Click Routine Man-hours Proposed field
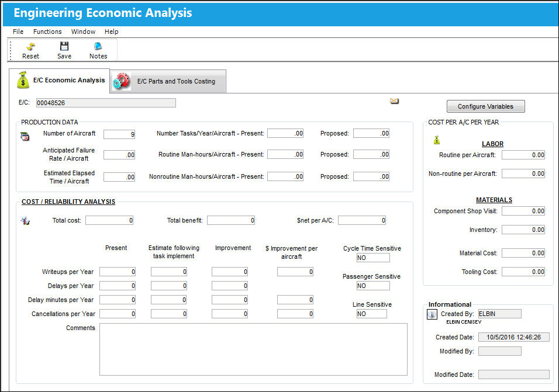 pos(371,154)
